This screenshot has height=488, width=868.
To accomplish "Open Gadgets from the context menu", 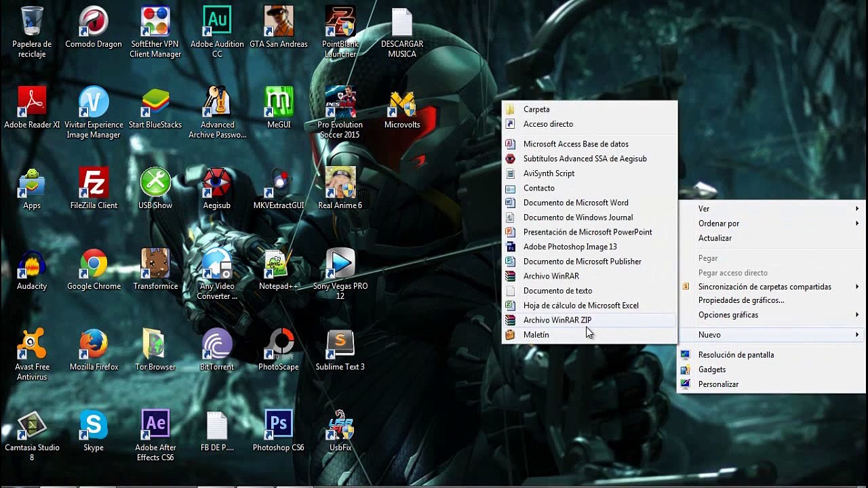I will (x=772, y=370).
